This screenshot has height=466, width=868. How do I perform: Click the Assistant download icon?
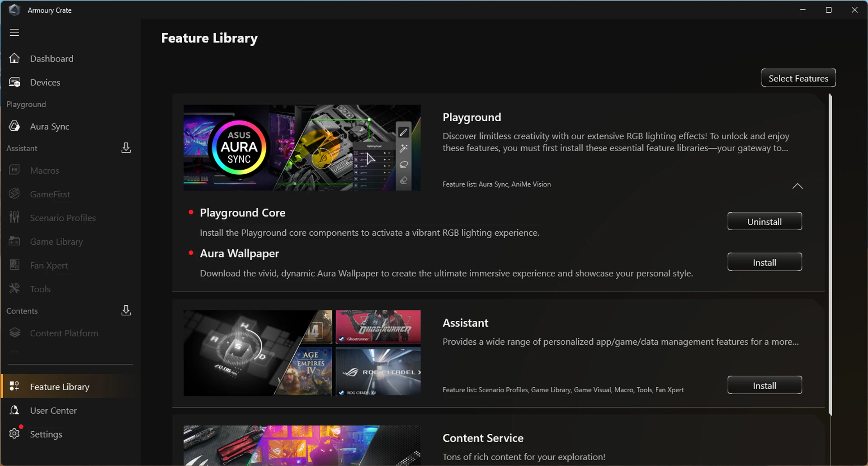(x=126, y=148)
